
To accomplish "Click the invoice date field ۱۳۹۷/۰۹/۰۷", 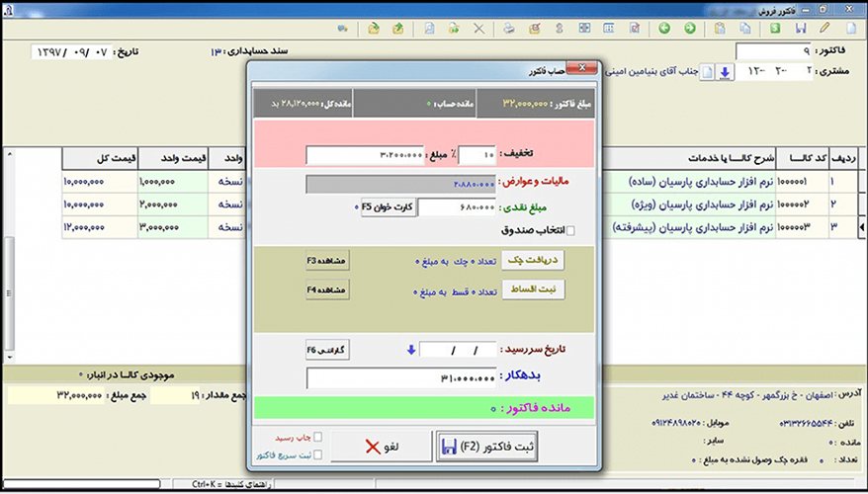I will 71,52.
